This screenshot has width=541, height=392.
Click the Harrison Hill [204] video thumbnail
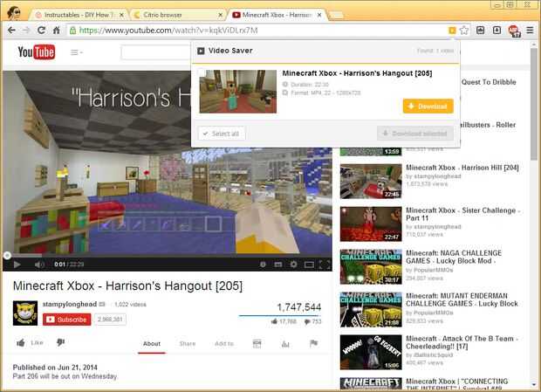point(371,182)
